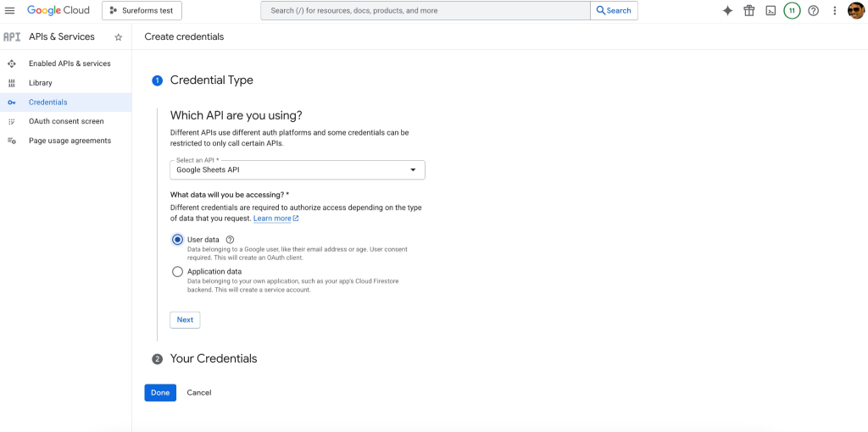
Task: Activate Cloud Shell terminal icon
Action: click(771, 10)
